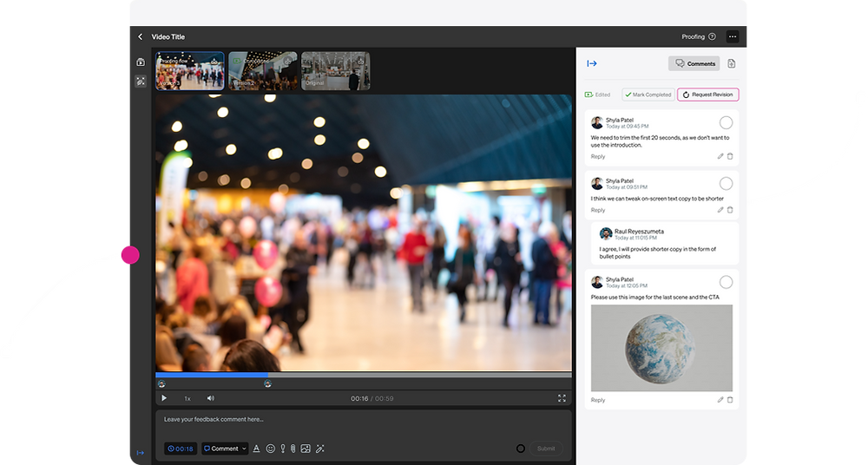Enter fullscreen video mode

click(x=562, y=398)
